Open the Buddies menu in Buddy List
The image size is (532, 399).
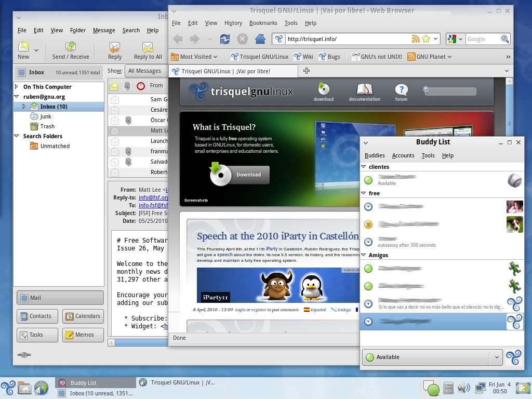pyautogui.click(x=375, y=155)
